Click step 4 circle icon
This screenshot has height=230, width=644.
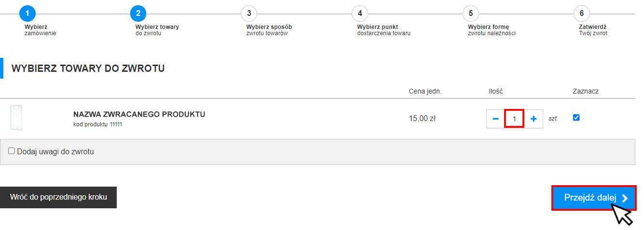(x=360, y=14)
